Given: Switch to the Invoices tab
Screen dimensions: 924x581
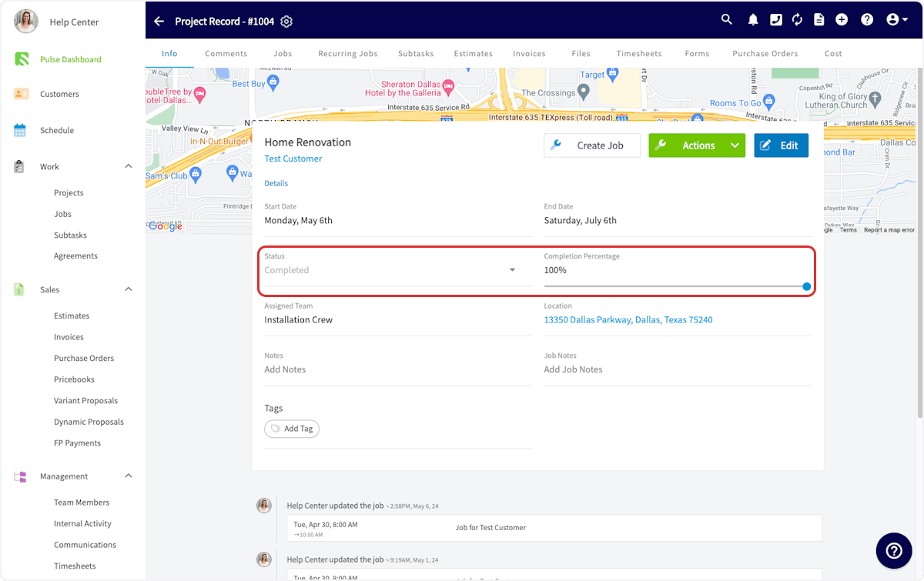Looking at the screenshot, I should [x=529, y=54].
